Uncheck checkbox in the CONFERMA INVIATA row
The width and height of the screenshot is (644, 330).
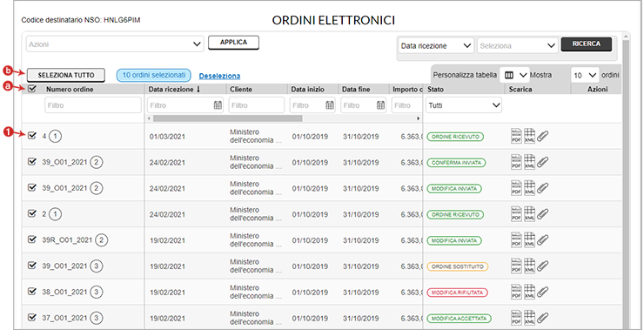[32, 161]
